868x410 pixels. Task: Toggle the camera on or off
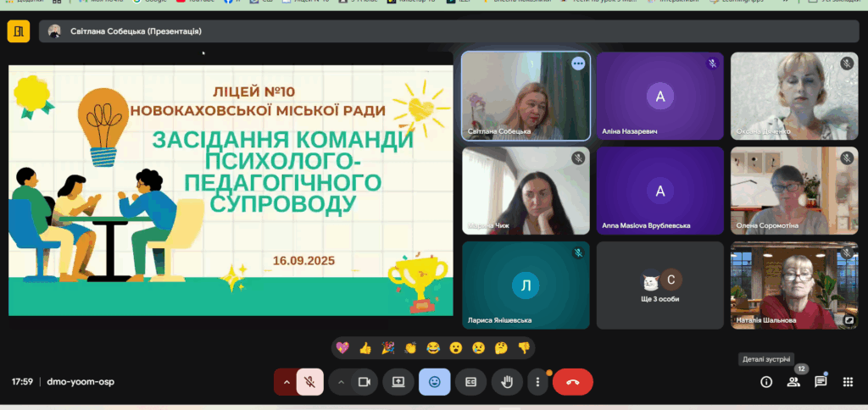(x=364, y=382)
